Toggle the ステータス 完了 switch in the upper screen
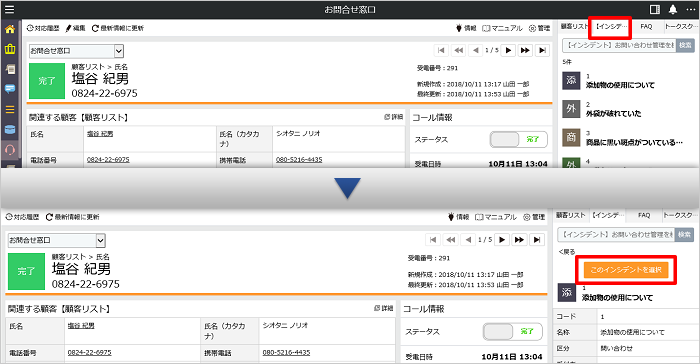 pyautogui.click(x=519, y=139)
